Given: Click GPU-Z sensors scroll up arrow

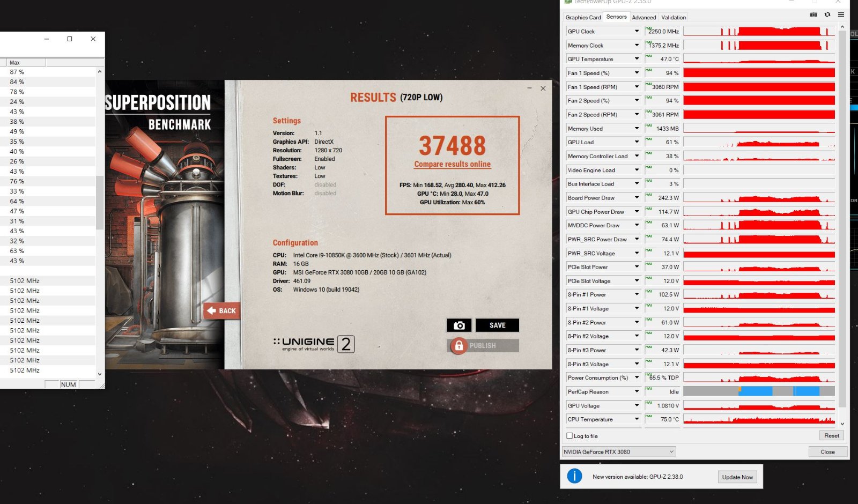Looking at the screenshot, I should (x=842, y=27).
